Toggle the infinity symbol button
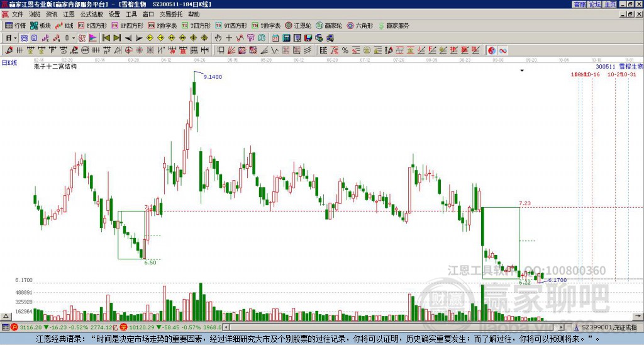The width and height of the screenshot is (644, 345). point(503,50)
